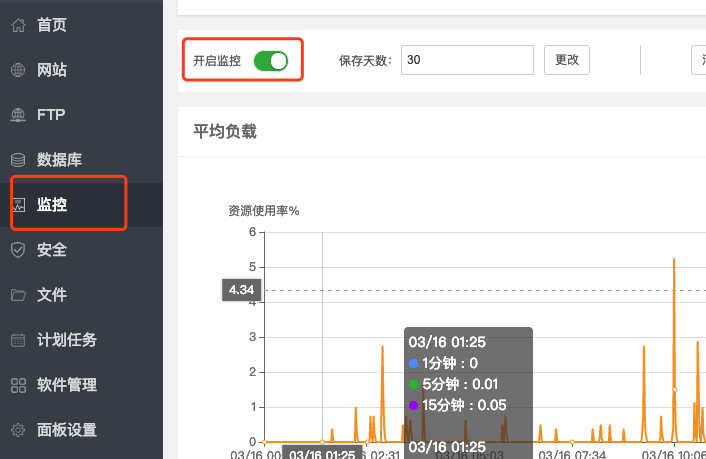Open the 首页 menu item
The image size is (706, 459).
coord(52,25)
